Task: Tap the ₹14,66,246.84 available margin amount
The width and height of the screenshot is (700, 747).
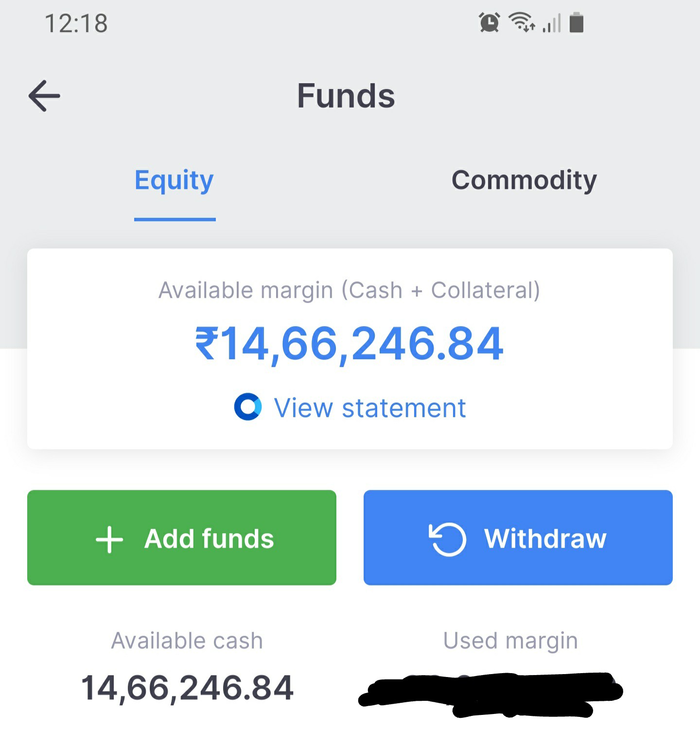Action: [350, 344]
